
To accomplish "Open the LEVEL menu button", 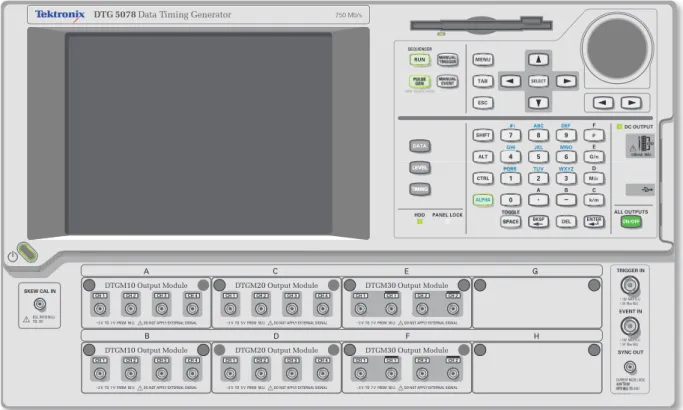I will (x=419, y=167).
